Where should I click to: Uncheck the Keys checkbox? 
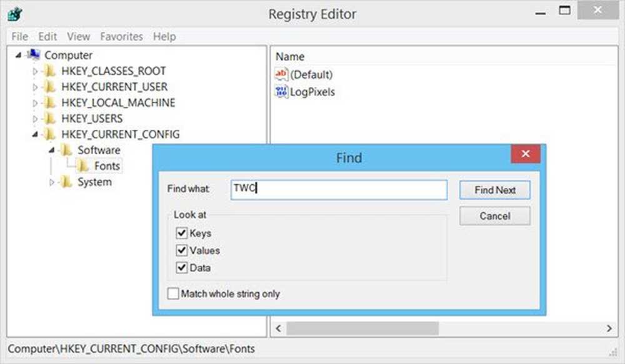coord(182,234)
